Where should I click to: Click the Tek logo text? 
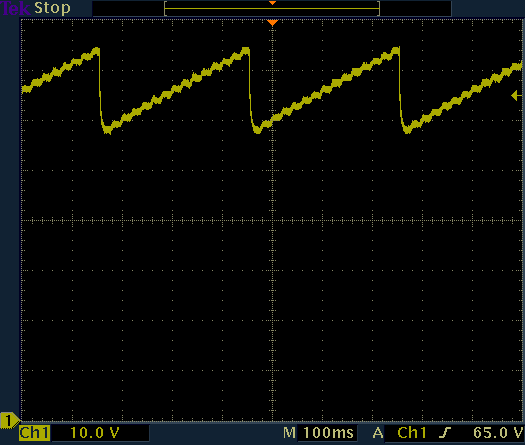pyautogui.click(x=15, y=8)
